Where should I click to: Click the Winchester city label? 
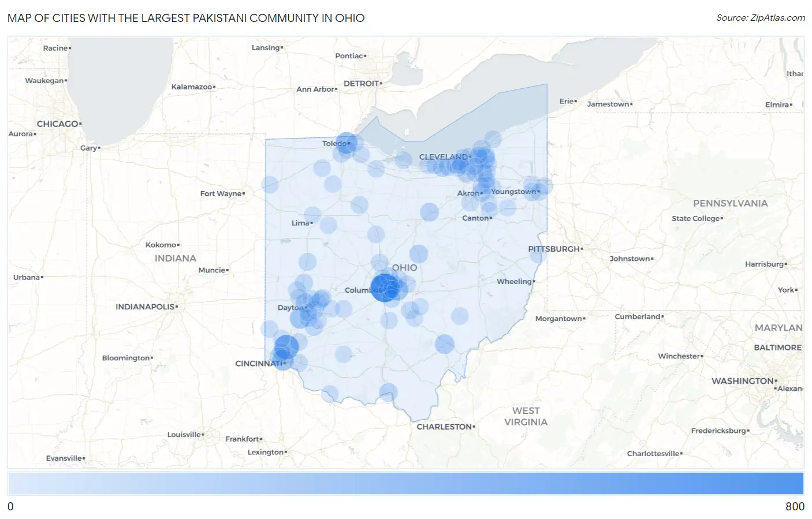pos(679,356)
